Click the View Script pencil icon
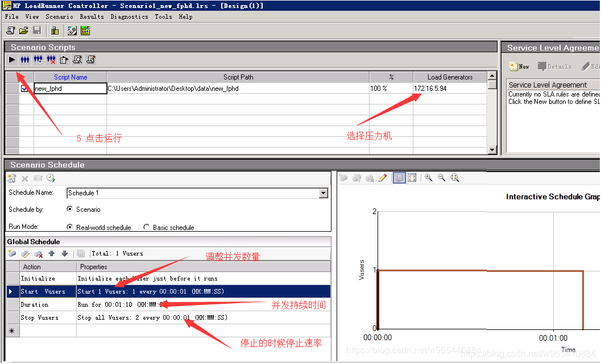This screenshot has width=601, height=364. pyautogui.click(x=90, y=60)
